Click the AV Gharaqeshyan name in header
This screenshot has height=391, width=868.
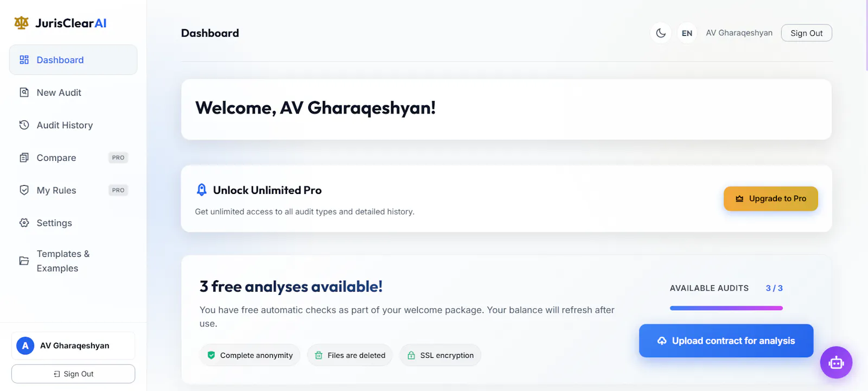pos(739,33)
